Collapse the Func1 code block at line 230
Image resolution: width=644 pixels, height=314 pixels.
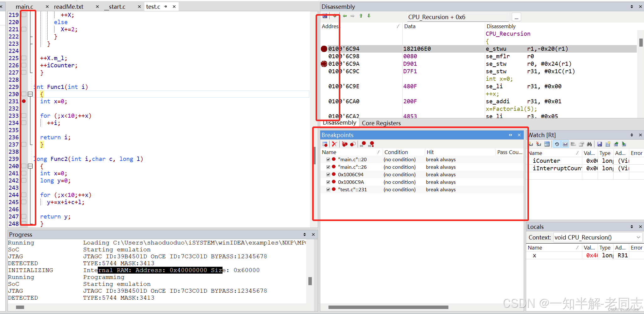click(x=30, y=94)
